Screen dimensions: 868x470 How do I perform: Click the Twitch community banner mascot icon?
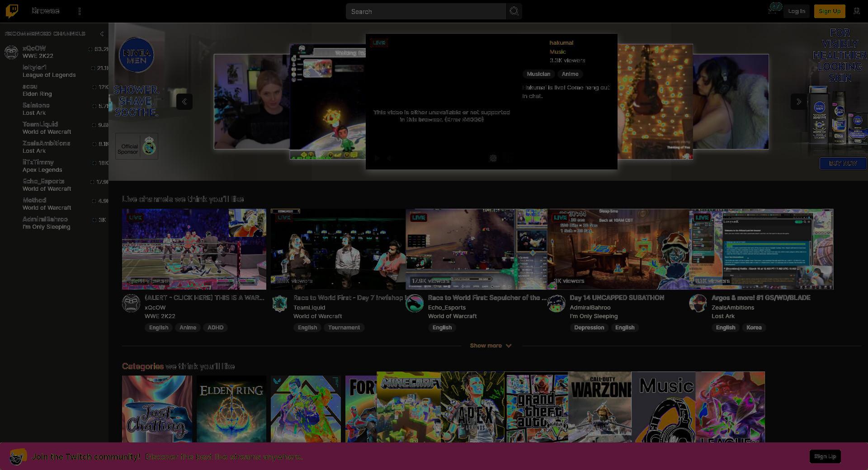pyautogui.click(x=18, y=456)
